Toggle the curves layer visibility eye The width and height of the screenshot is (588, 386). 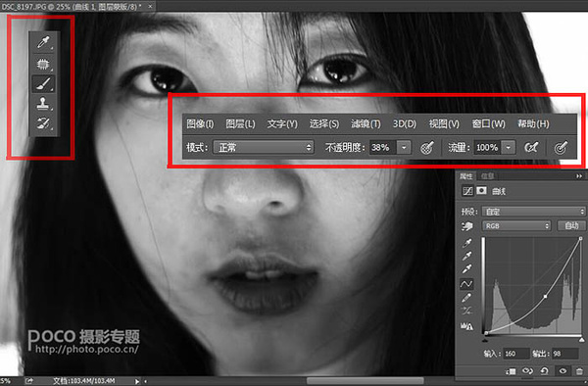point(563,370)
